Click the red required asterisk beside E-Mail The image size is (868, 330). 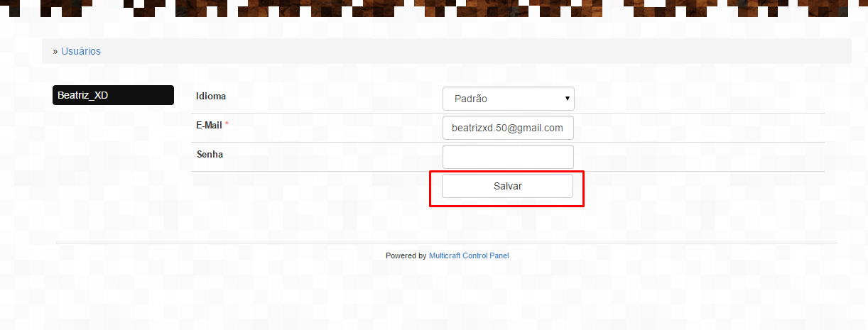227,124
